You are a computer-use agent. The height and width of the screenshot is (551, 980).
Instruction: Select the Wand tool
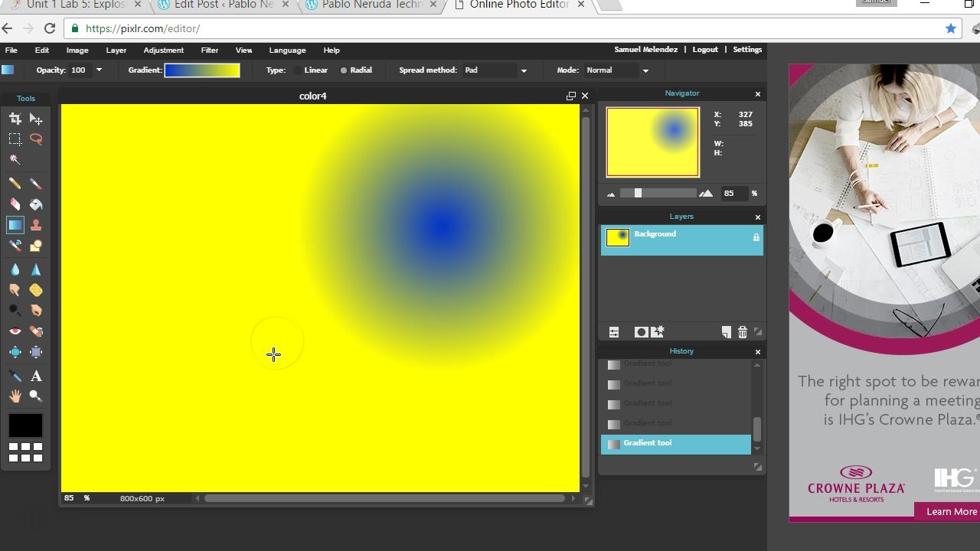pos(15,159)
